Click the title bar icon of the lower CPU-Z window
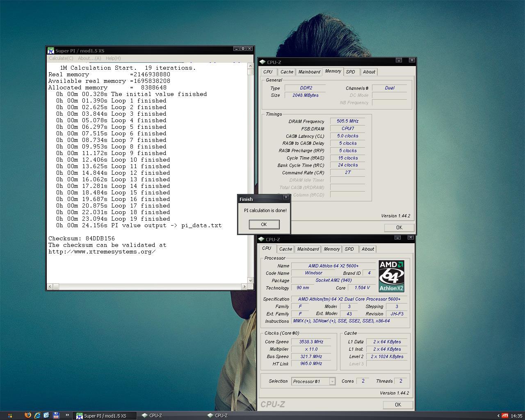This screenshot has height=420, width=525. click(261, 239)
